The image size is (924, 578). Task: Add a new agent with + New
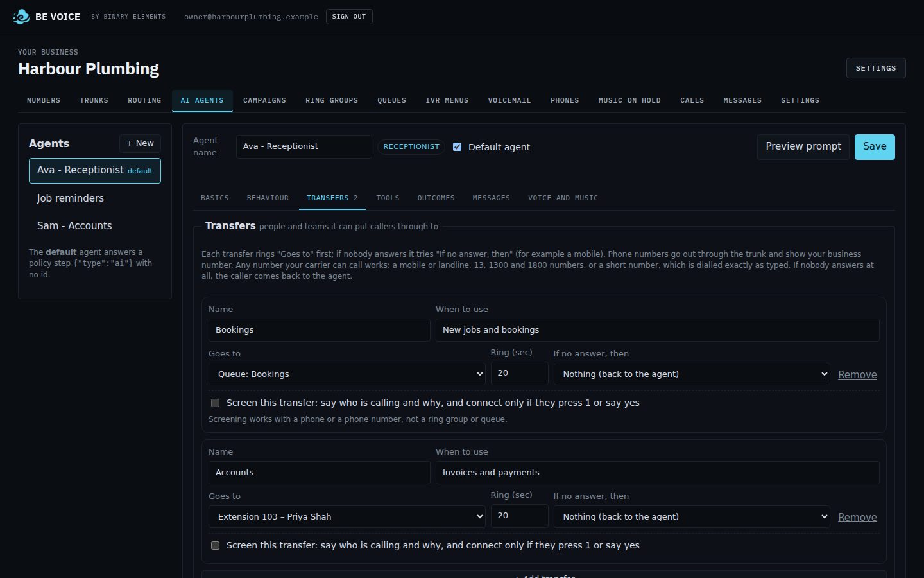coord(140,143)
